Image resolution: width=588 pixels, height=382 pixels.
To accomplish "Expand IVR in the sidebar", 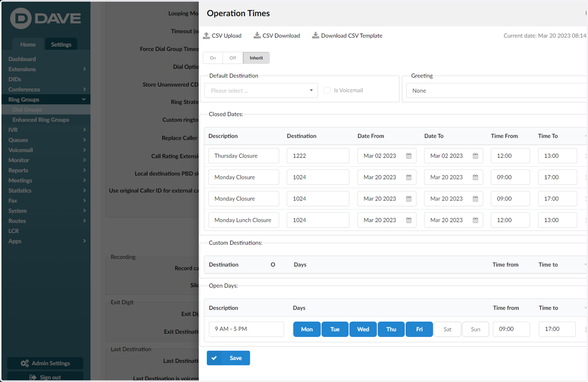I will pyautogui.click(x=84, y=130).
